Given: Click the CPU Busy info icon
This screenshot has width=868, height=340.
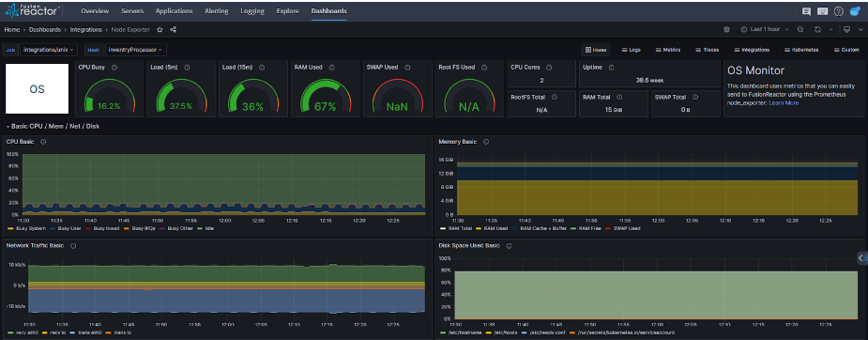Looking at the screenshot, I should 114,68.
